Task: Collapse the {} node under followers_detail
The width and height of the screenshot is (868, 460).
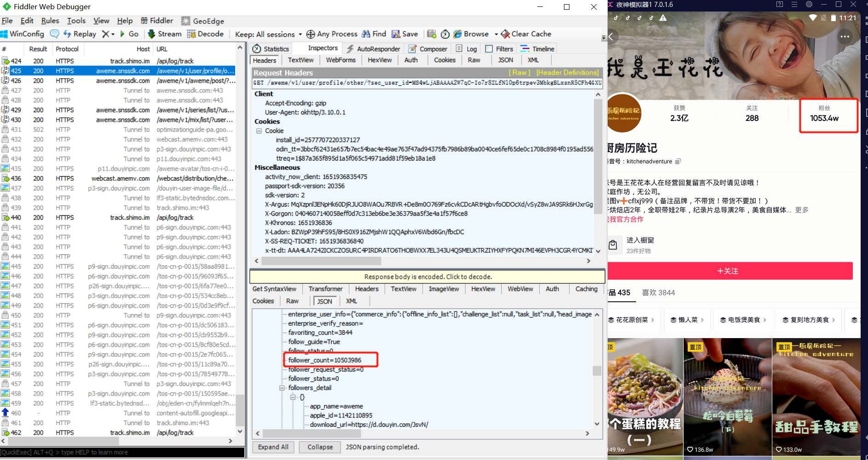Action: click(293, 397)
